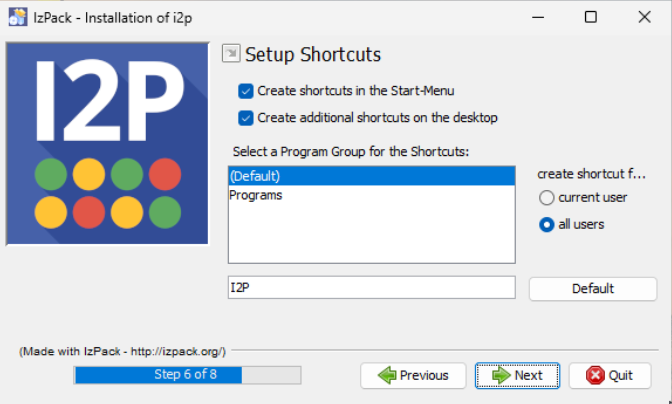Image resolution: width=672 pixels, height=404 pixels.
Task: Select (Default) in the program group list
Action: (x=371, y=176)
